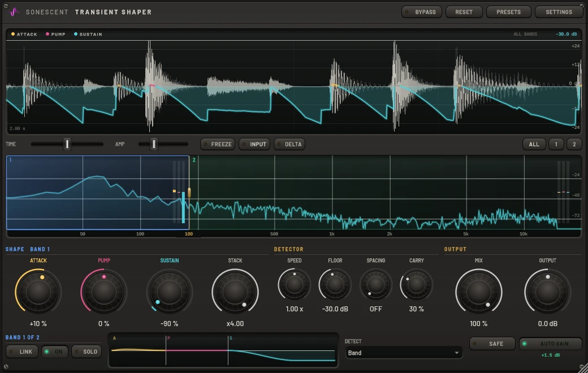The height and width of the screenshot is (373, 588).
Task: Click the Attack legend dot
Action: tap(13, 34)
